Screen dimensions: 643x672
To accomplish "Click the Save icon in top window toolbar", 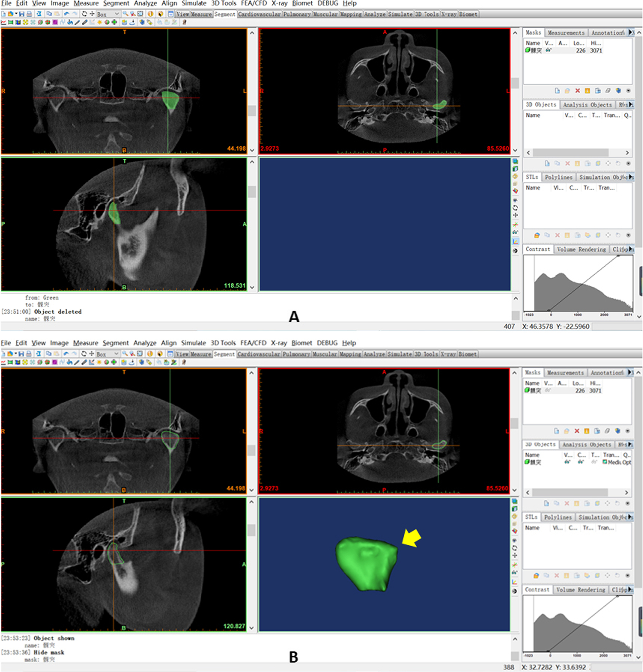I will point(22,14).
